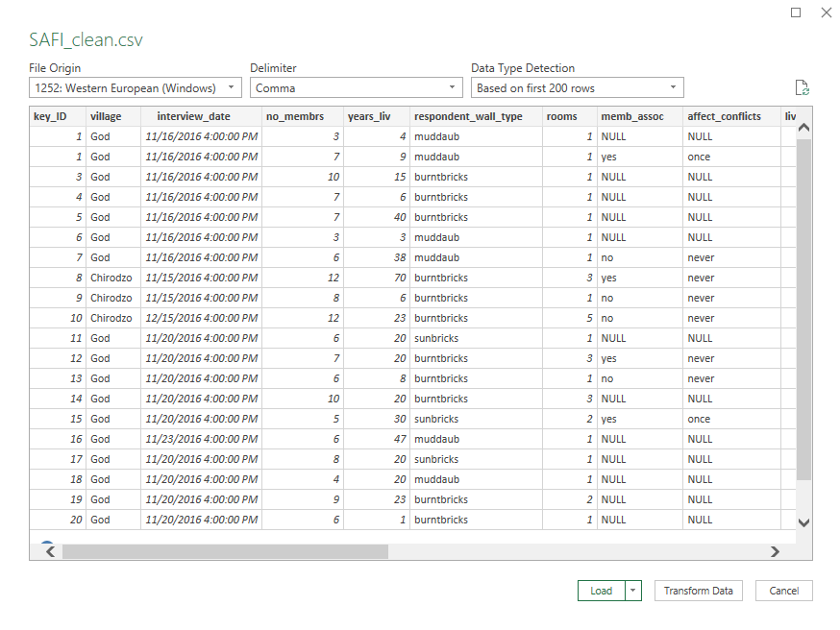Open the Delimiter dropdown
This screenshot has height=630, width=840.
point(357,87)
